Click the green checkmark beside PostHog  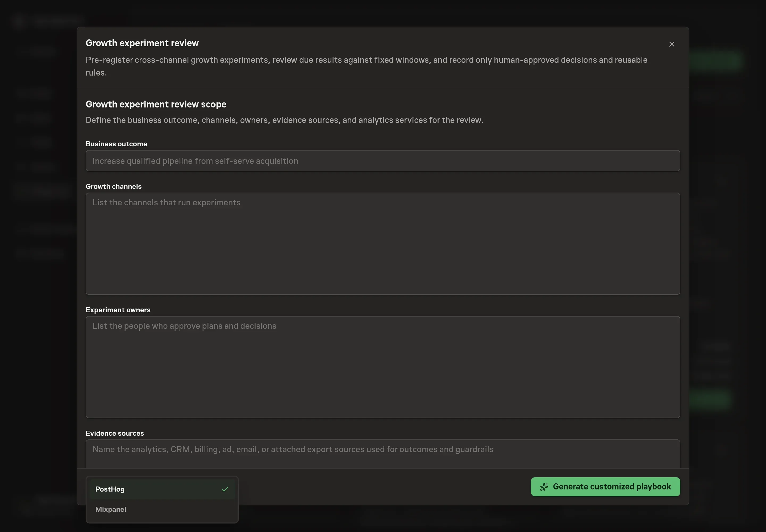point(225,489)
